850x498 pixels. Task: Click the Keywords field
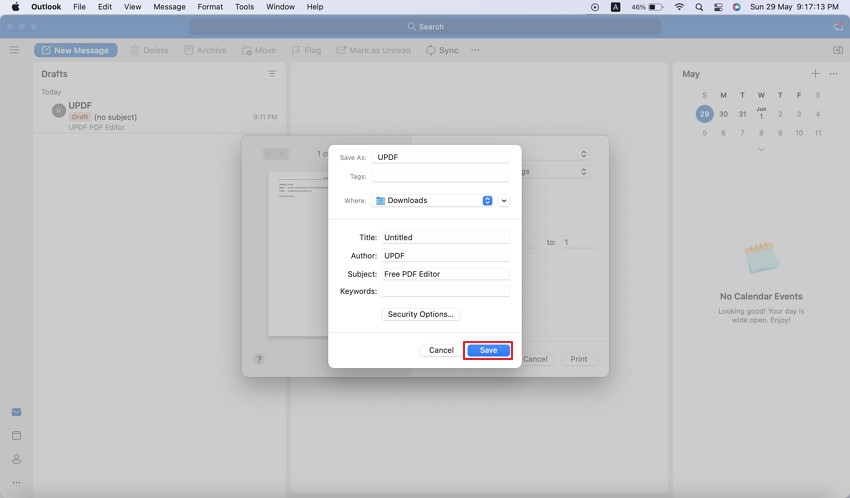(445, 291)
